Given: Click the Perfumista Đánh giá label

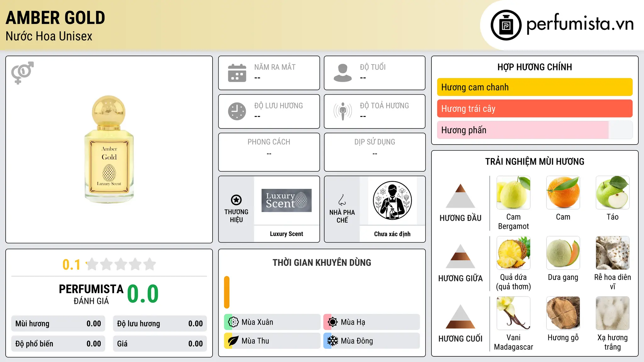Looking at the screenshot, I should coord(91,294).
